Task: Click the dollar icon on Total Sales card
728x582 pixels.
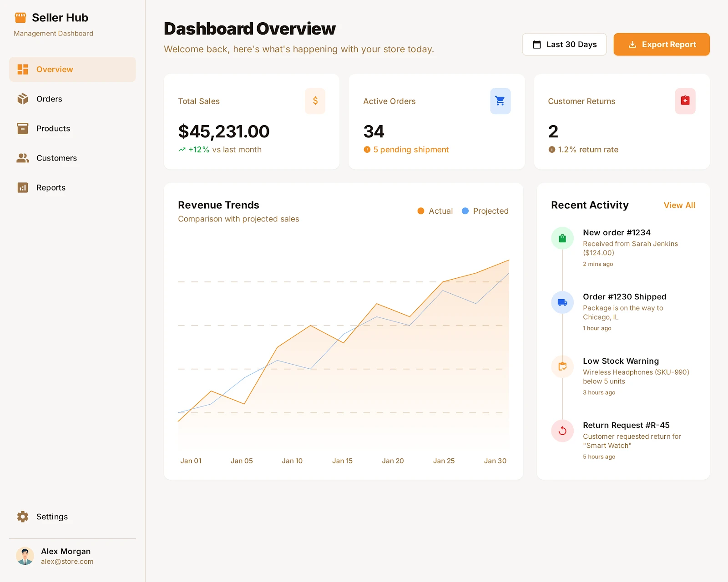Action: click(x=315, y=101)
